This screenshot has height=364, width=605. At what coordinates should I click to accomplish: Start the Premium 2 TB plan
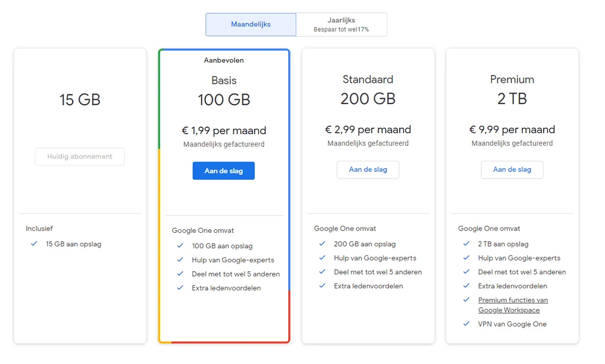(512, 170)
